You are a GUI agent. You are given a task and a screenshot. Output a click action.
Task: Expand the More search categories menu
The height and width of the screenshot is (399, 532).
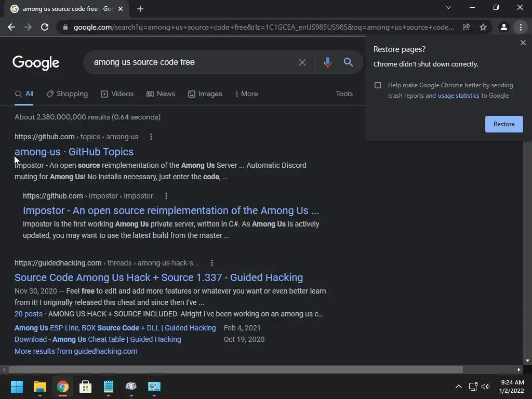click(246, 94)
